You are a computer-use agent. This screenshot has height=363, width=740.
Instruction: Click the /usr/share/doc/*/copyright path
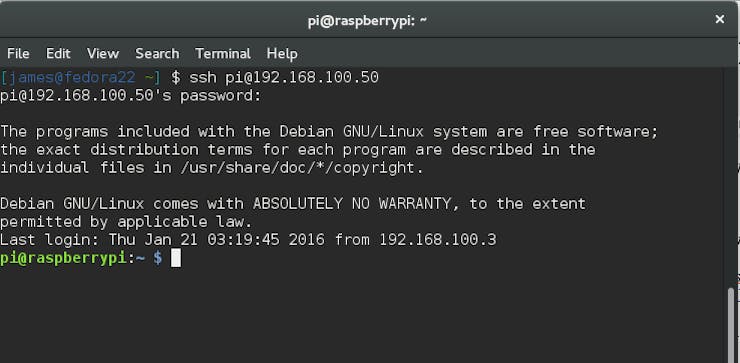pyautogui.click(x=297, y=168)
